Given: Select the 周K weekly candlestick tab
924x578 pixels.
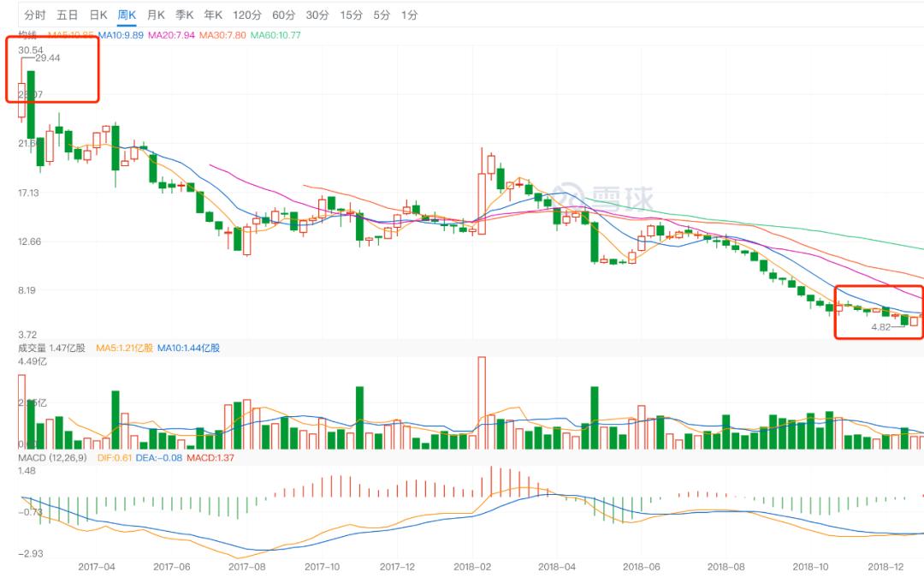Looking at the screenshot, I should pos(127,15).
